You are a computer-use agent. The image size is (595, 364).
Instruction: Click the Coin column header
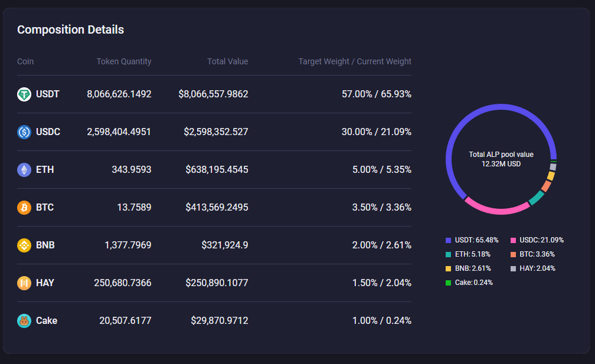tap(25, 61)
